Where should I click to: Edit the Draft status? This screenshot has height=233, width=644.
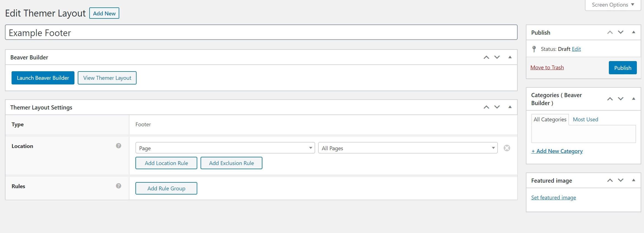point(576,49)
